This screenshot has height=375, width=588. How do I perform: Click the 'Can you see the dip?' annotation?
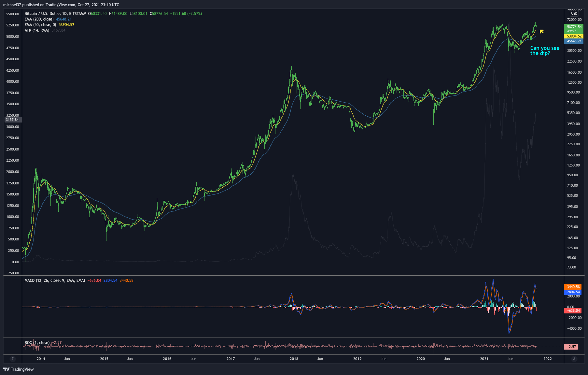(545, 50)
